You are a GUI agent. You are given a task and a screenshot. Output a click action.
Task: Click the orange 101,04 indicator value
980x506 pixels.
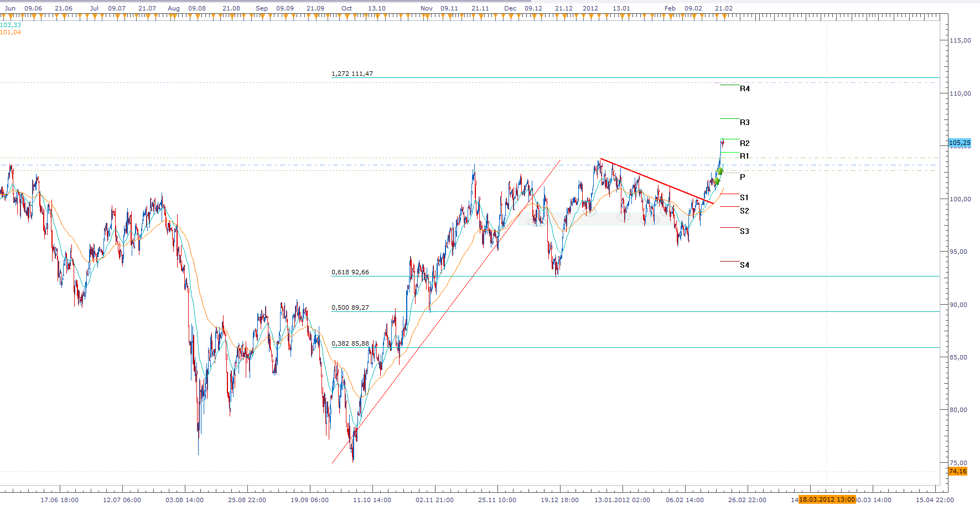point(11,32)
